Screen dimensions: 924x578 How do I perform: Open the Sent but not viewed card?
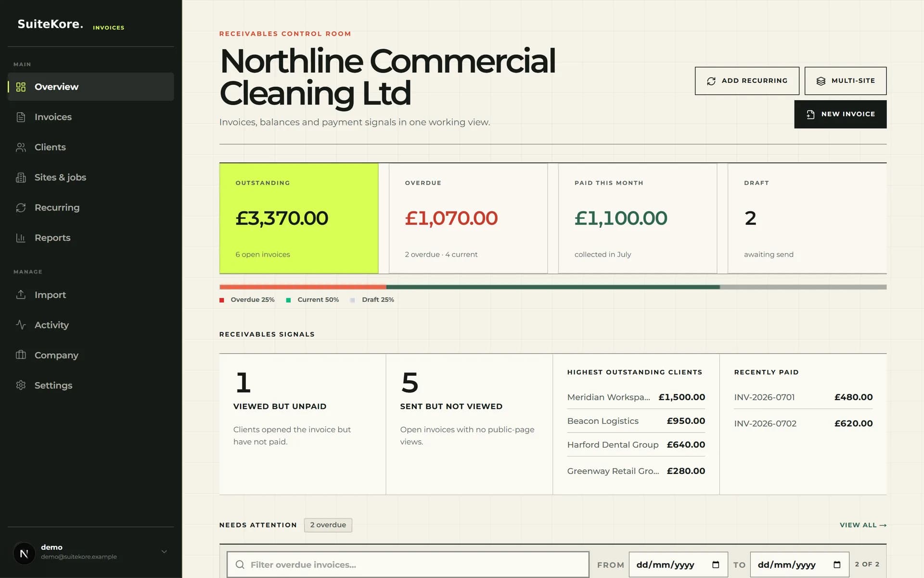pyautogui.click(x=469, y=424)
